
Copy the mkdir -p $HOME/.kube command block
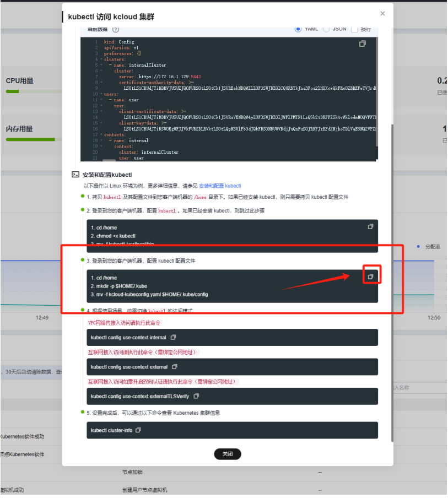click(x=371, y=277)
